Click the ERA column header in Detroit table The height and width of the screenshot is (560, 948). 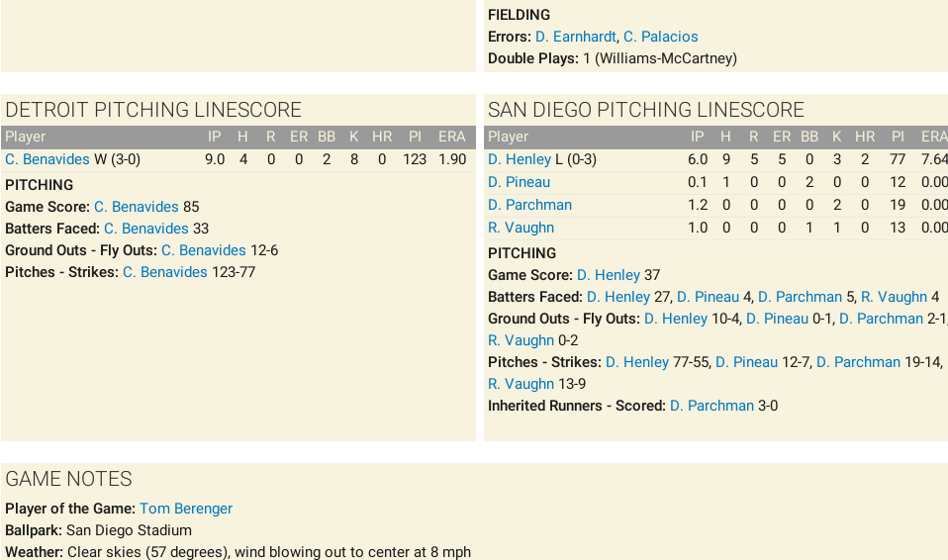tap(451, 137)
